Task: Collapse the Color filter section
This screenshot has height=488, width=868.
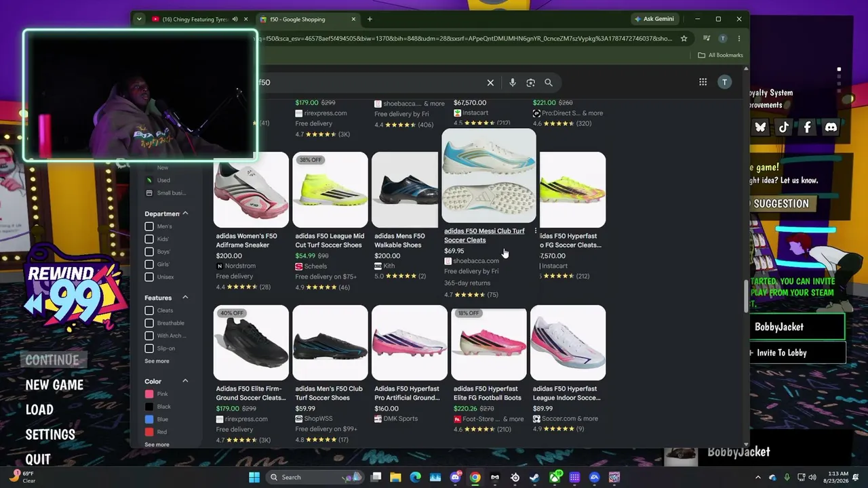Action: click(185, 382)
